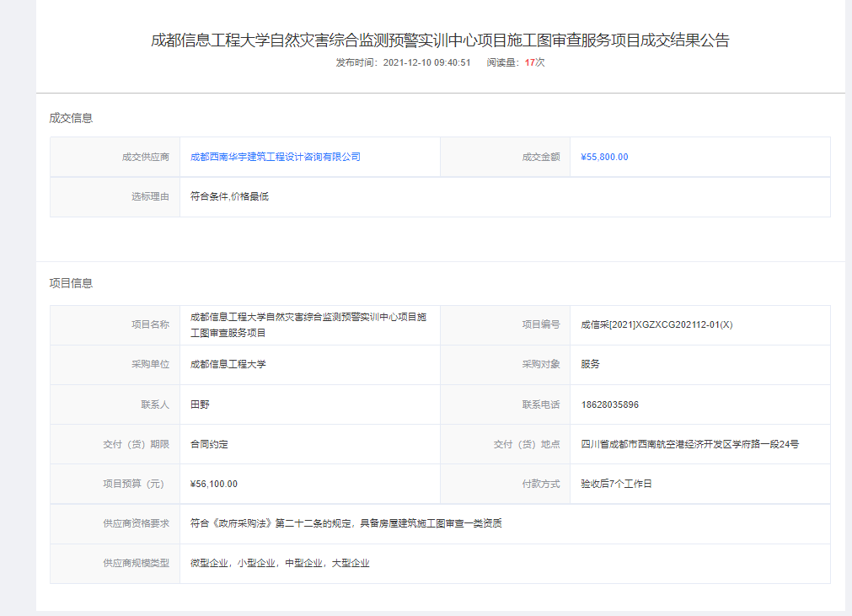Click the project name value cell
This screenshot has height=616, width=852.
click(x=310, y=324)
